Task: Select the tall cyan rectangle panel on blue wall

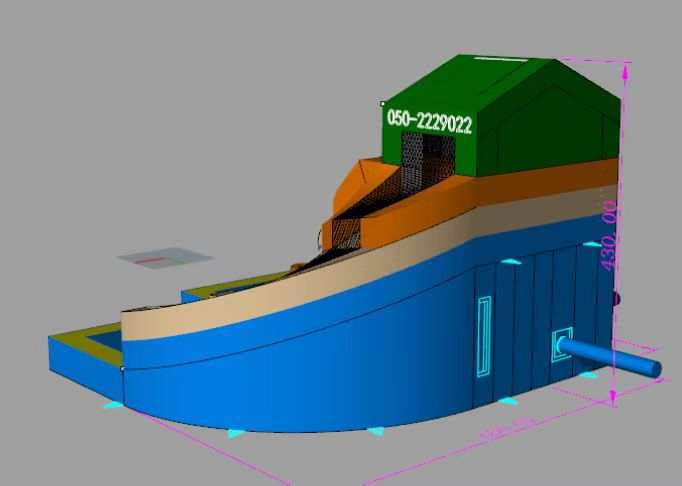Action: [484, 336]
